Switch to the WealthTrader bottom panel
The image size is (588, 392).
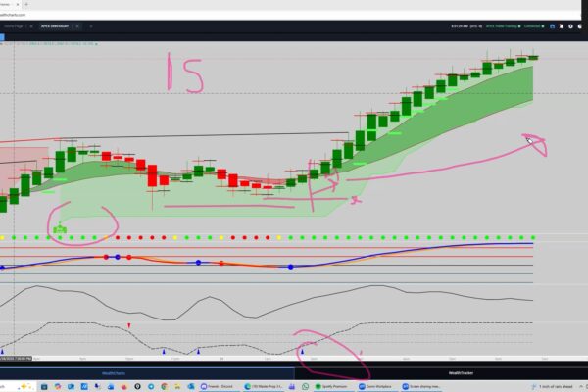(x=463, y=373)
